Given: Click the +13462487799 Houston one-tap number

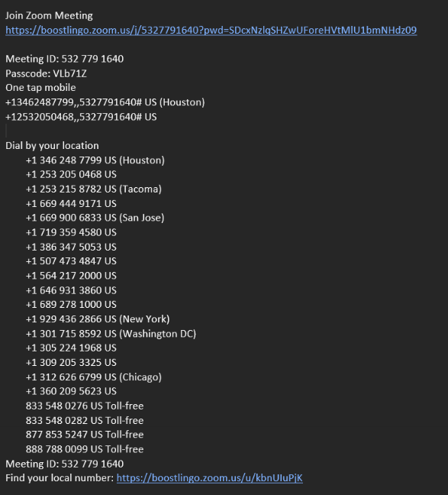Looking at the screenshot, I should click(x=105, y=102).
